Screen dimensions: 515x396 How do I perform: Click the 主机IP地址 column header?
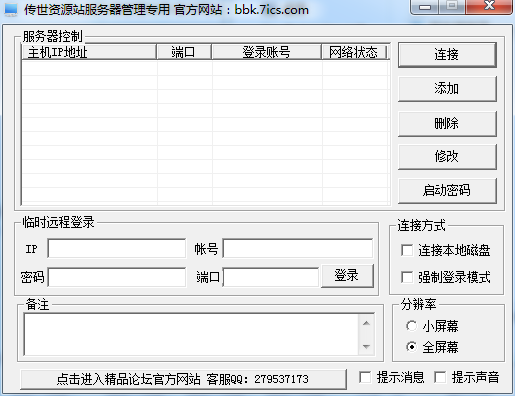tap(89, 52)
